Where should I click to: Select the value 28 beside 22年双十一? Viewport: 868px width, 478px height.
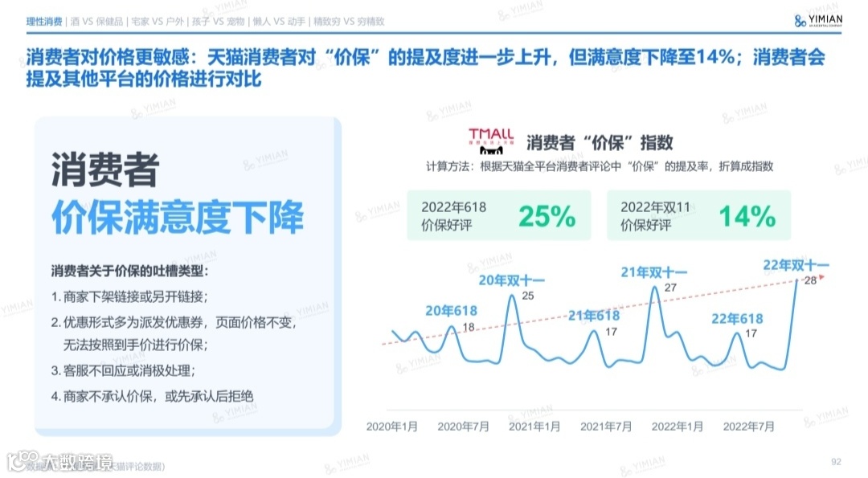[810, 280]
